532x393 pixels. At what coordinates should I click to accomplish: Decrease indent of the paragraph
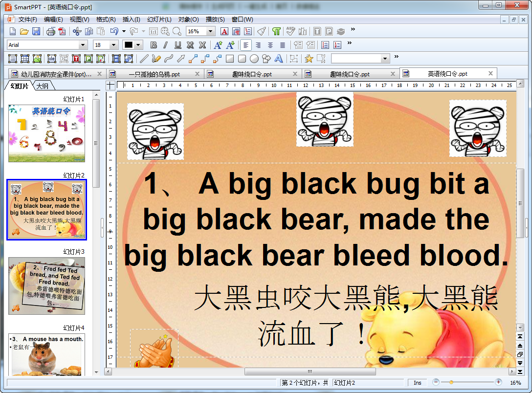(x=298, y=45)
